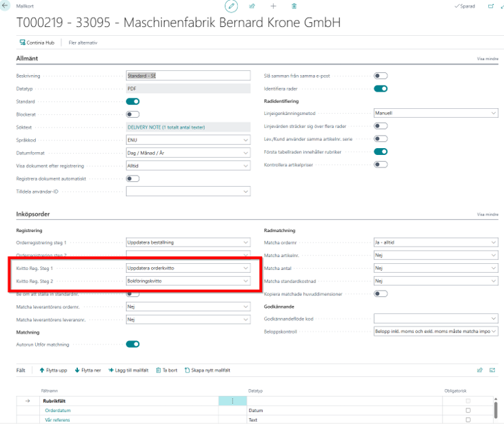Image resolution: width=504 pixels, height=425 pixels.
Task: Open Fler alternativ menu
Action: click(83, 43)
